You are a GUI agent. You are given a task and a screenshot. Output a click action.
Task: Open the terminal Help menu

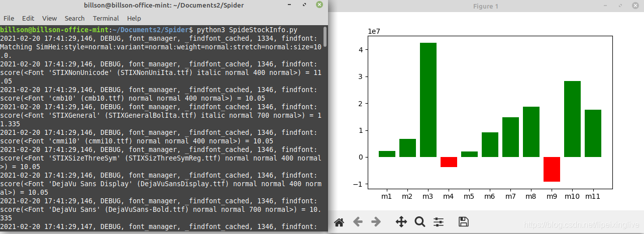(134, 18)
